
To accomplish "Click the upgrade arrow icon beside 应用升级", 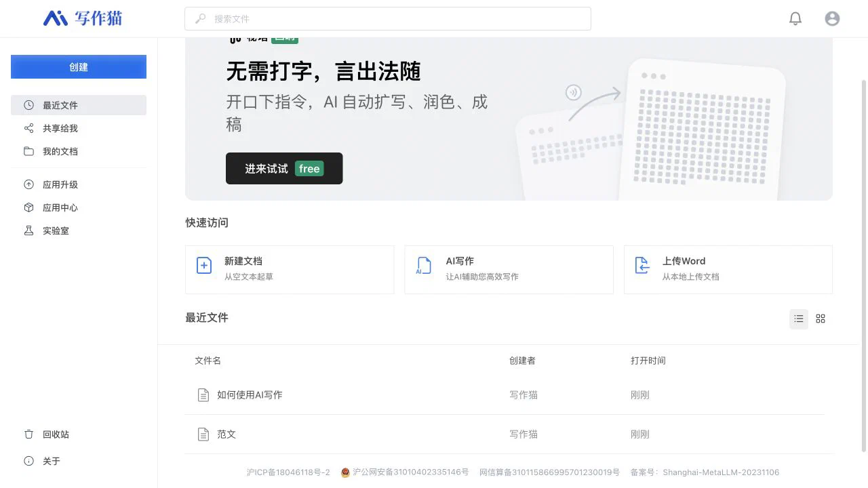I will coord(28,184).
